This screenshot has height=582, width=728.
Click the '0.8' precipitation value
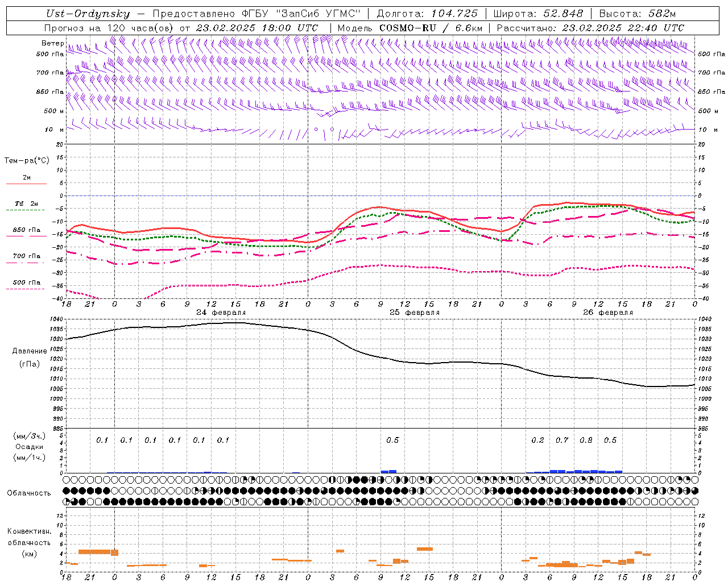pos(586,440)
